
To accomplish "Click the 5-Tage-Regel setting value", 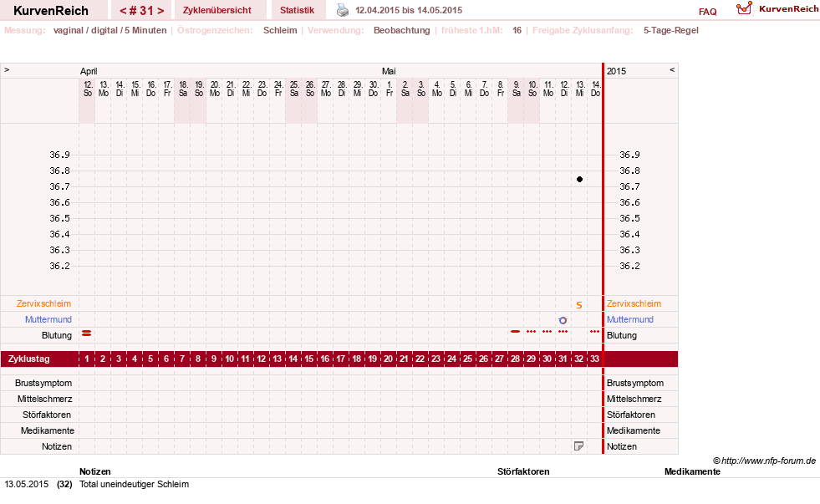I will 671,30.
